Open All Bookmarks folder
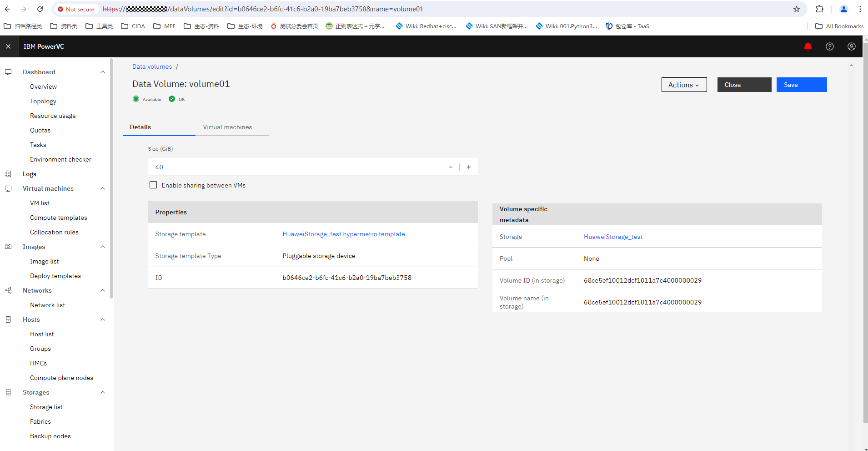 pos(839,26)
